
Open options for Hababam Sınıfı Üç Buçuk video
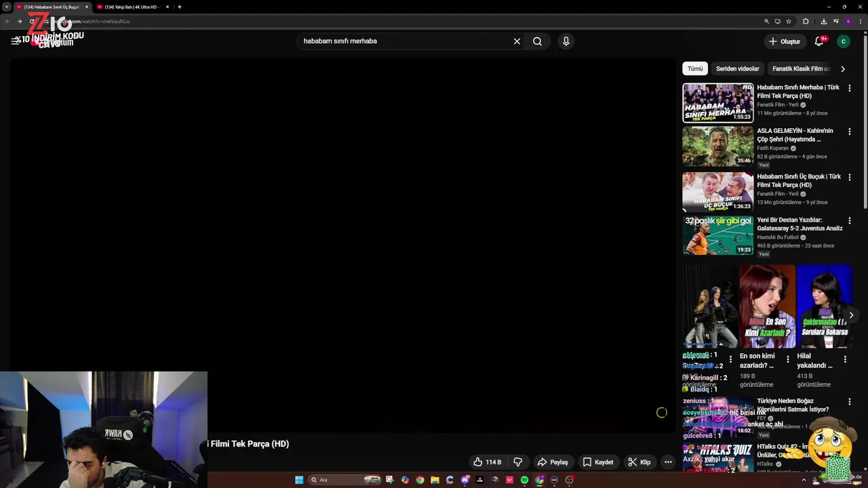click(x=850, y=177)
